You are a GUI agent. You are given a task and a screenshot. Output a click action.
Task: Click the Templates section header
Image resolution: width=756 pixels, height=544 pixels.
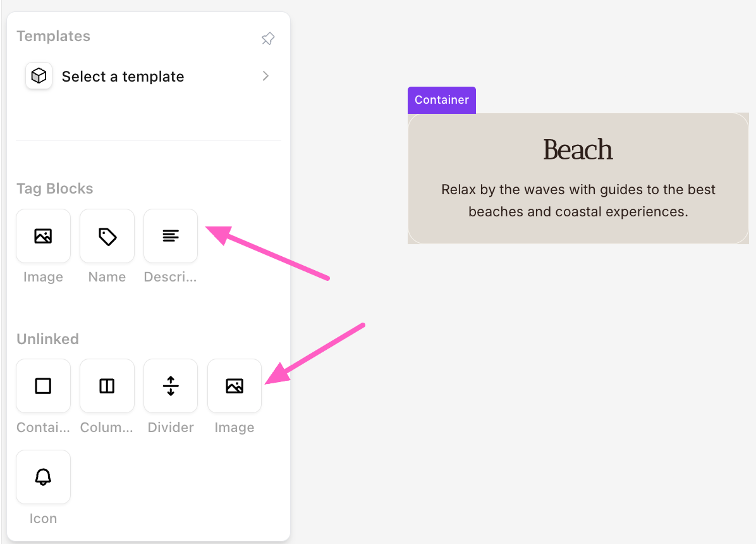point(53,36)
